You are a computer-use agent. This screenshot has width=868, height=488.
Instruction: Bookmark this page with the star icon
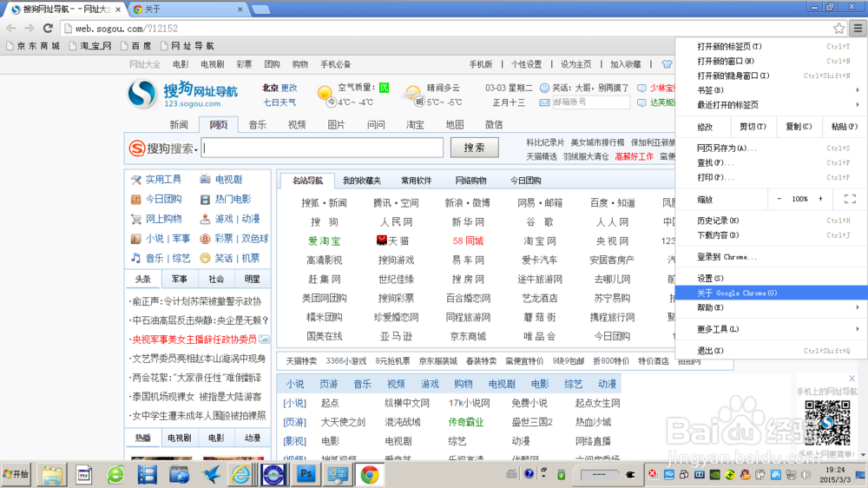[x=839, y=29]
